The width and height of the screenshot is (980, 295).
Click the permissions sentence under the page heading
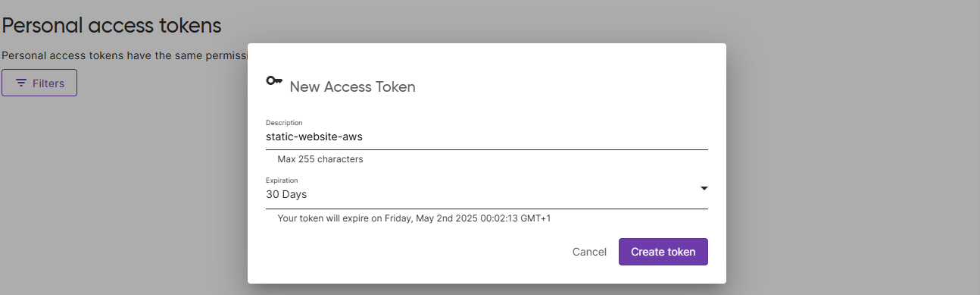point(124,55)
